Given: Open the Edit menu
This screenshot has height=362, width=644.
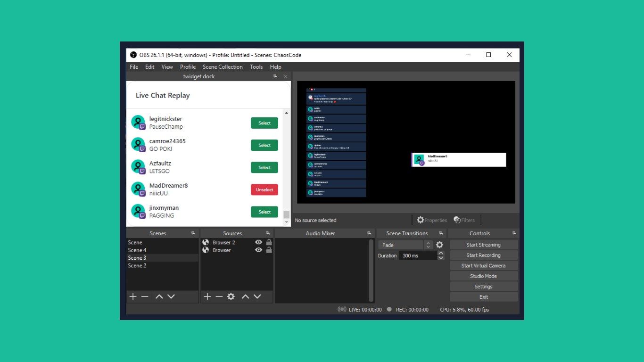Looking at the screenshot, I should pyautogui.click(x=149, y=67).
